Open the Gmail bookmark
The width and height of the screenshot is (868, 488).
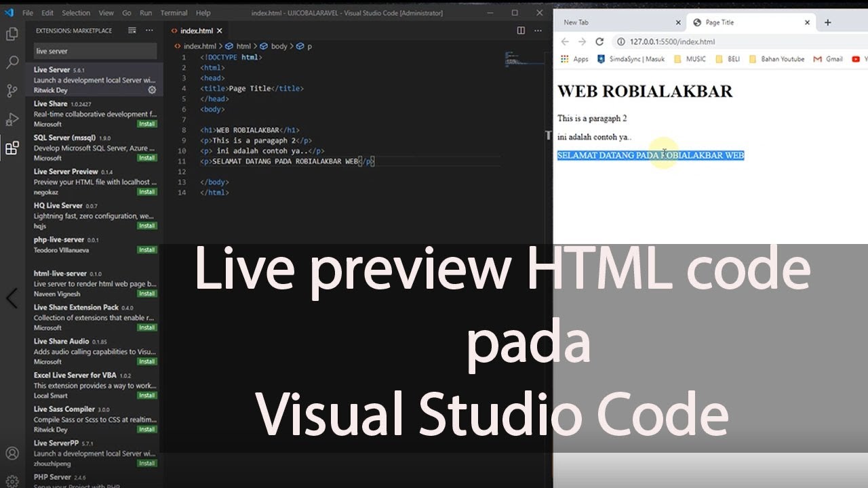click(x=828, y=59)
